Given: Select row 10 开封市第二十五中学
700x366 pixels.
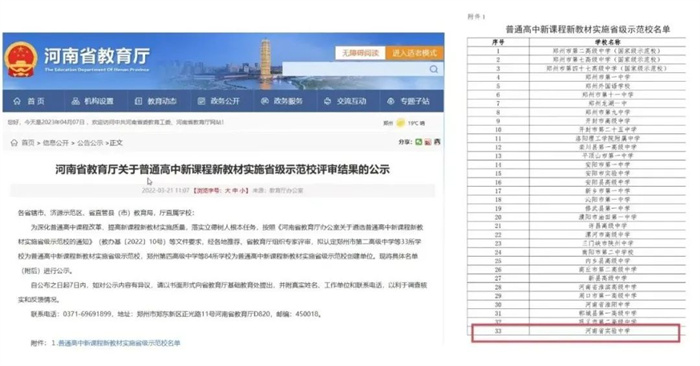Looking at the screenshot, I should coord(576,129).
